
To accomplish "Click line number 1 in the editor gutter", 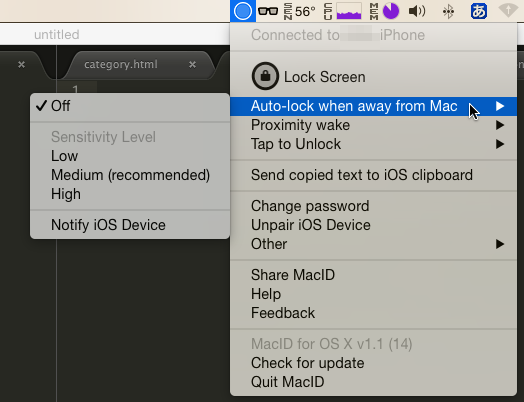I will [76, 89].
